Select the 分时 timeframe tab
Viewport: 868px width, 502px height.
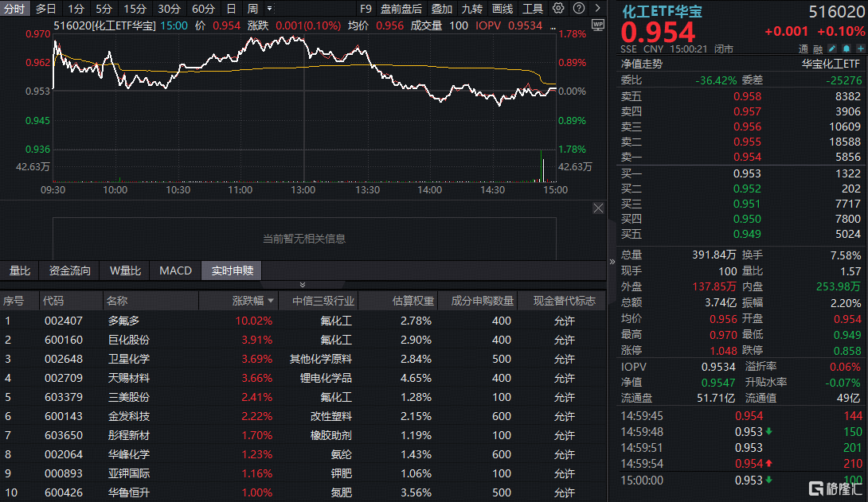click(14, 9)
